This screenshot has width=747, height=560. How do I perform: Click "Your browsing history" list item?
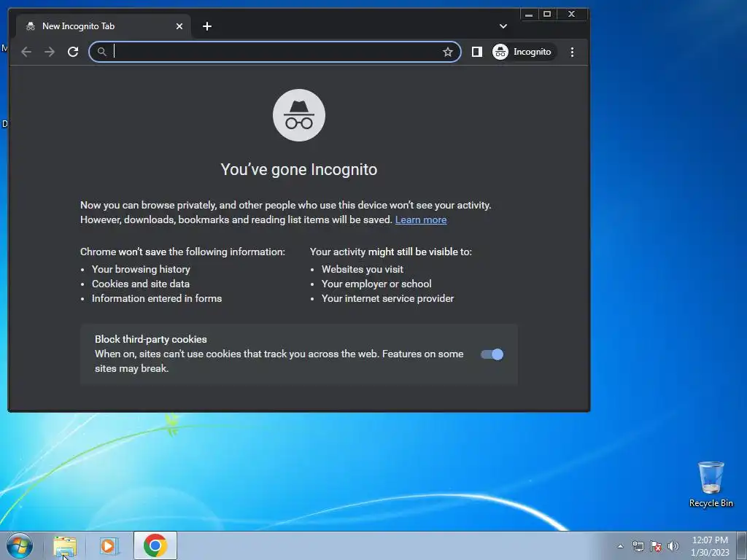pos(141,269)
